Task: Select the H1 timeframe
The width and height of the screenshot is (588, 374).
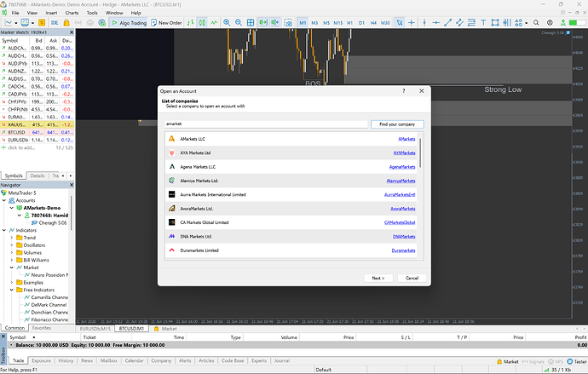Action: tap(350, 23)
